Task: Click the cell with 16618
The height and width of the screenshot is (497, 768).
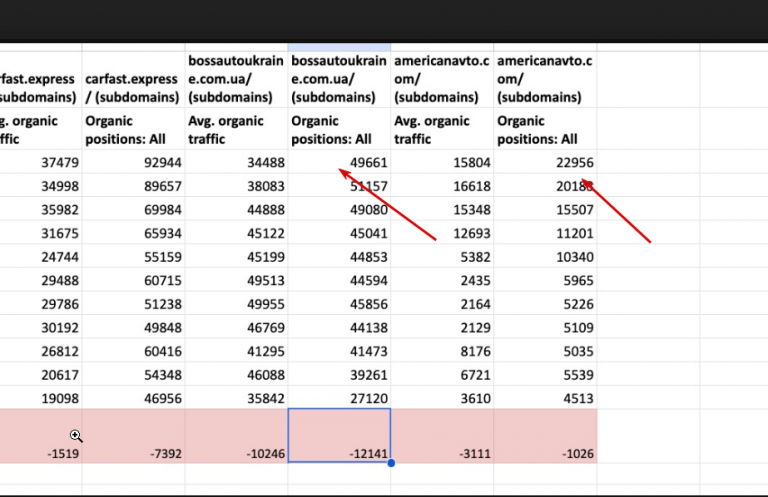Action: [442, 186]
